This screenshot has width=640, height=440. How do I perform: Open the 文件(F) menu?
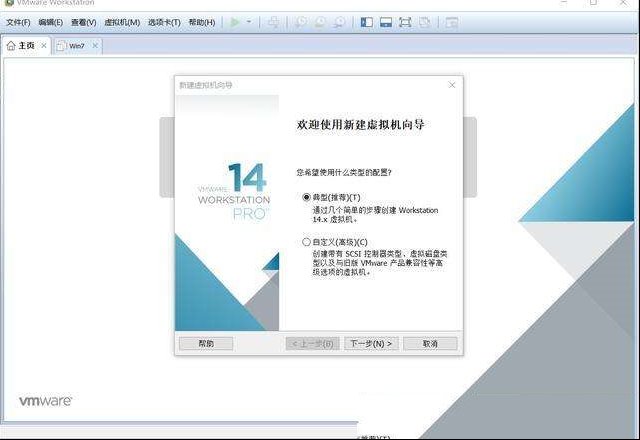(x=18, y=22)
